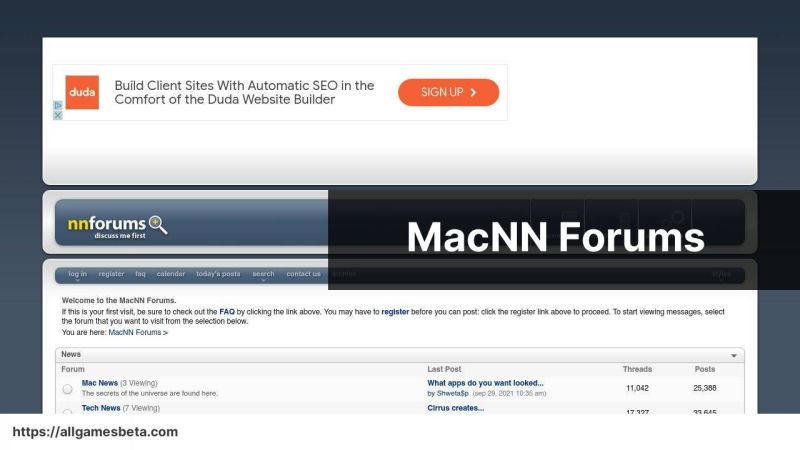Expand the search dropdown in nav bar
Viewport: 800px width, 450px height.
(263, 274)
